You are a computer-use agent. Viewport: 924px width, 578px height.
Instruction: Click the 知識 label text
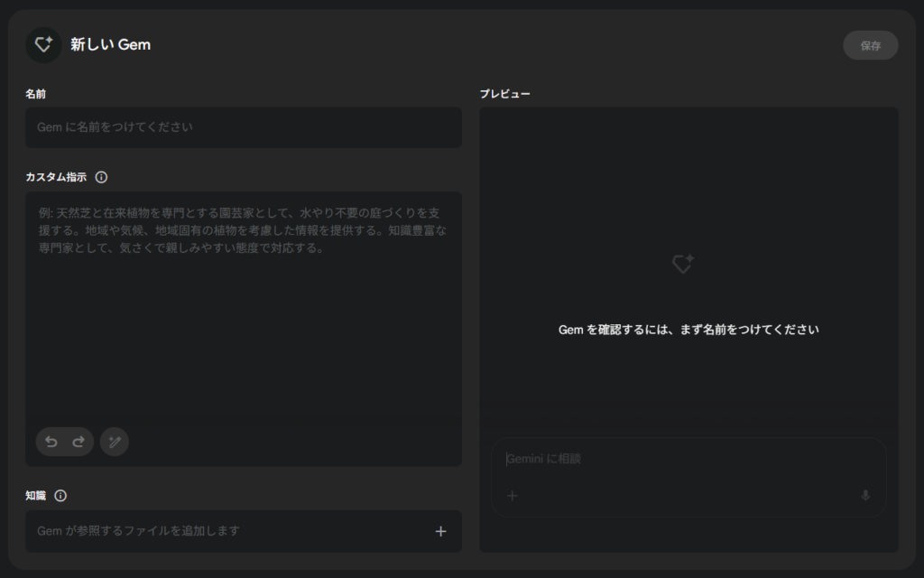(35, 496)
